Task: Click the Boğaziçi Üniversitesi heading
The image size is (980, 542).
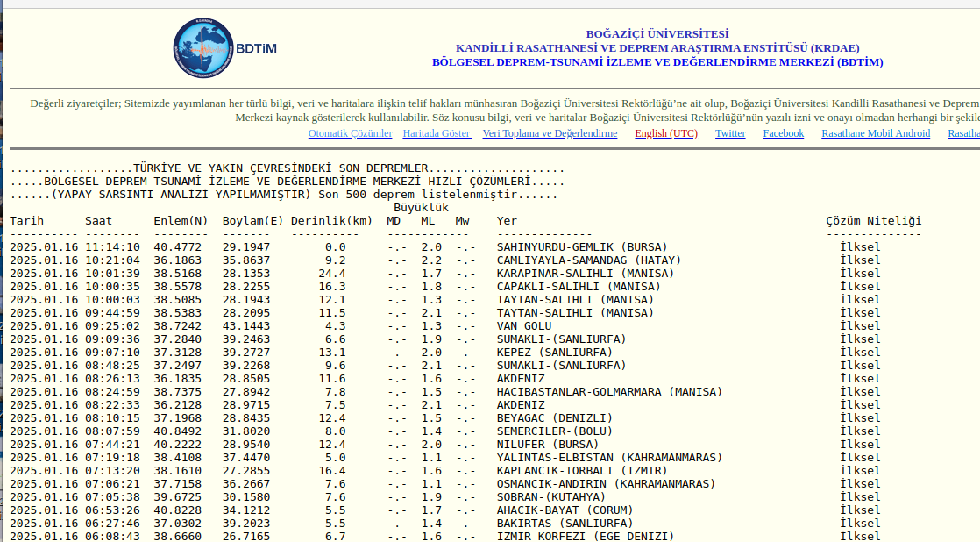Action: [657, 34]
